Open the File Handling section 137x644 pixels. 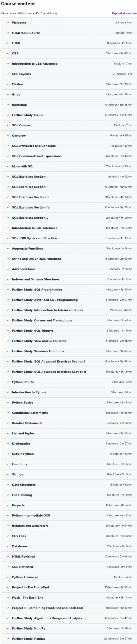69,495
